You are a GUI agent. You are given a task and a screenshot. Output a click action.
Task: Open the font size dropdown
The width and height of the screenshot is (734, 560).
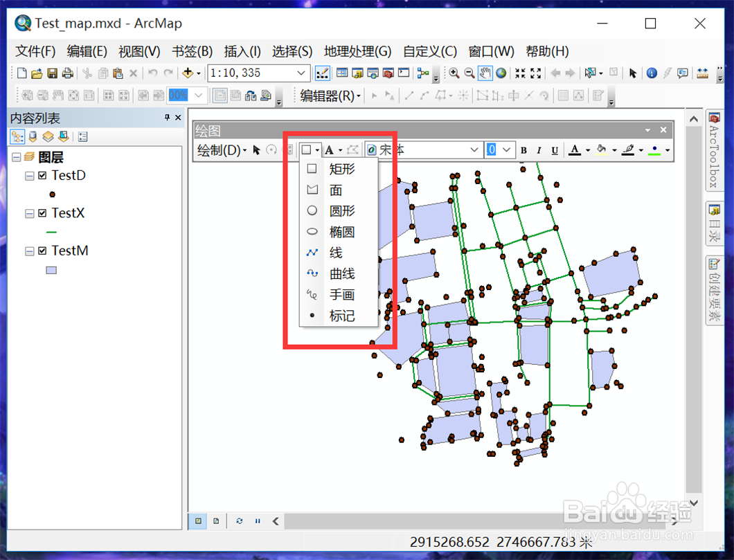click(x=506, y=150)
